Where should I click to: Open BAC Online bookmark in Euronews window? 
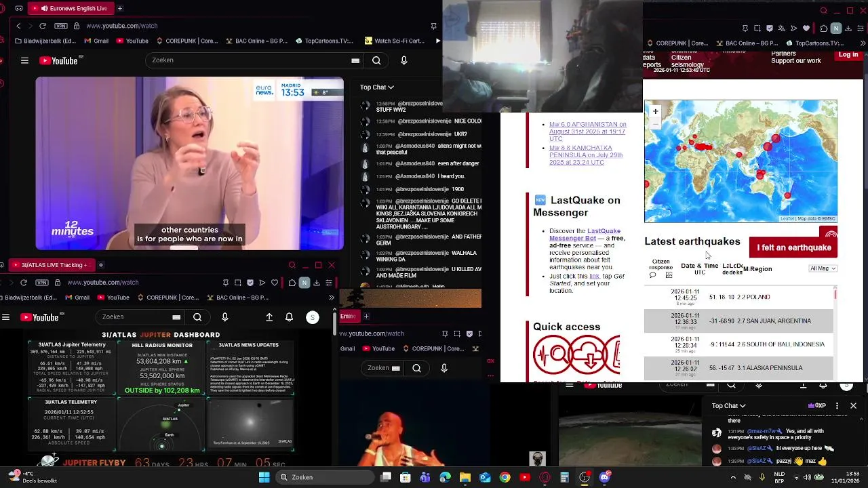[x=255, y=41]
